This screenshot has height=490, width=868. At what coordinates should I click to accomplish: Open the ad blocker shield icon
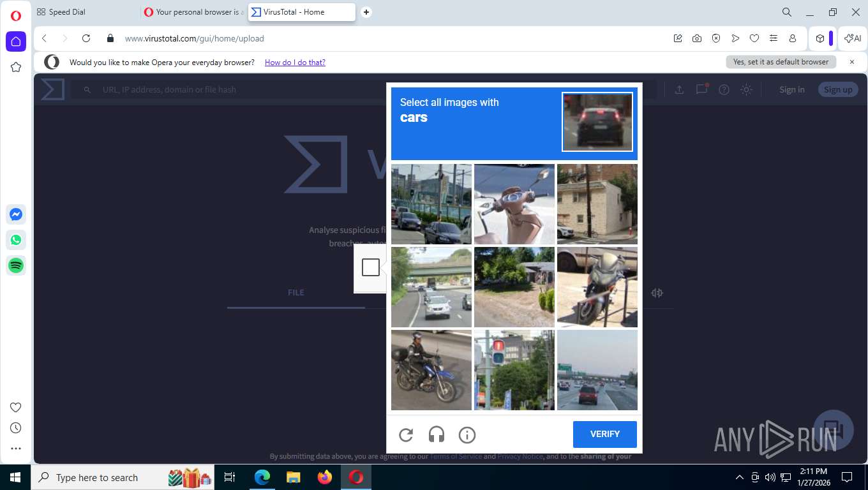716,38
